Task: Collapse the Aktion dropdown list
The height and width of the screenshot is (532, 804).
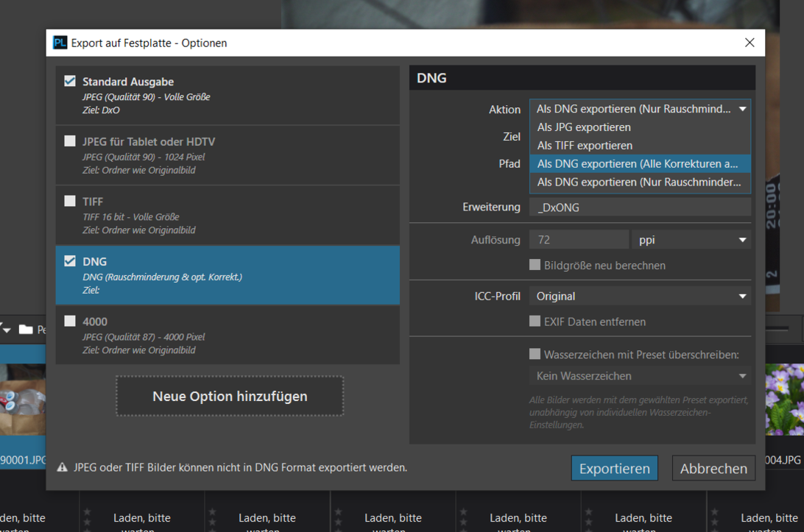Action: pyautogui.click(x=742, y=109)
